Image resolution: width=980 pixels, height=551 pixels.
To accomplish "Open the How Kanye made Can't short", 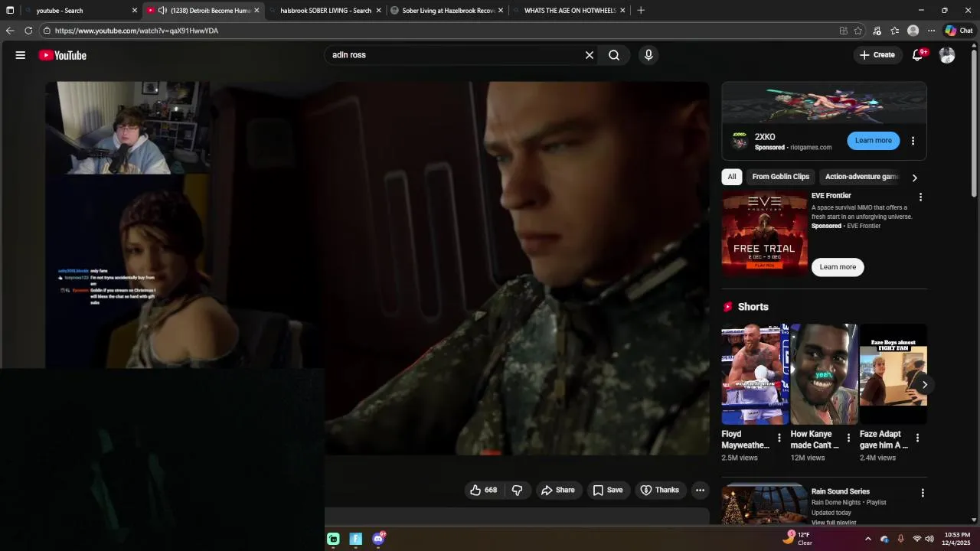I will [824, 374].
